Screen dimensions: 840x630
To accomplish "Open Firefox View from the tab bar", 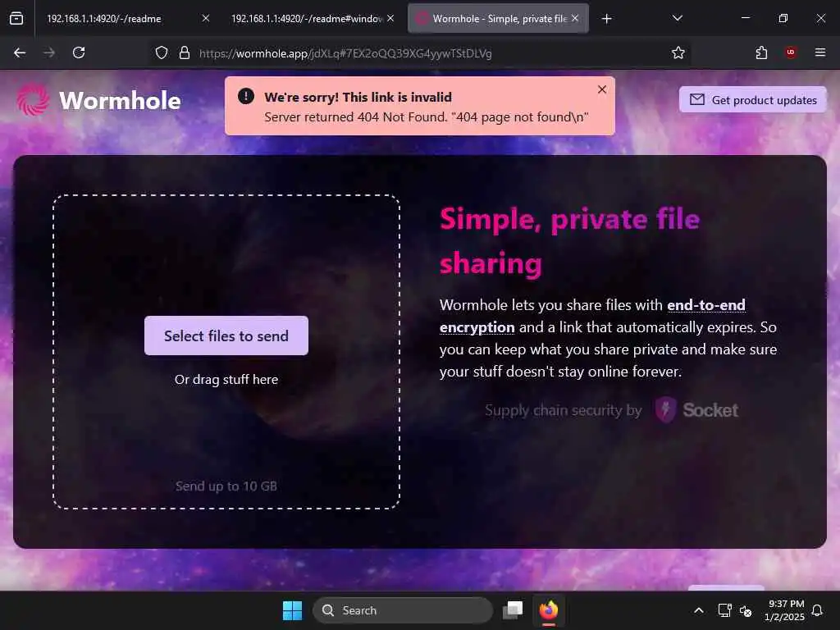I will click(x=16, y=18).
